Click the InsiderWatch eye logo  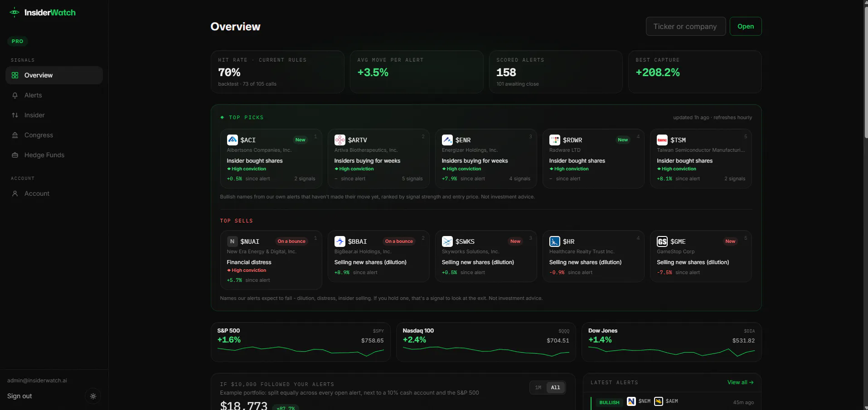(15, 12)
